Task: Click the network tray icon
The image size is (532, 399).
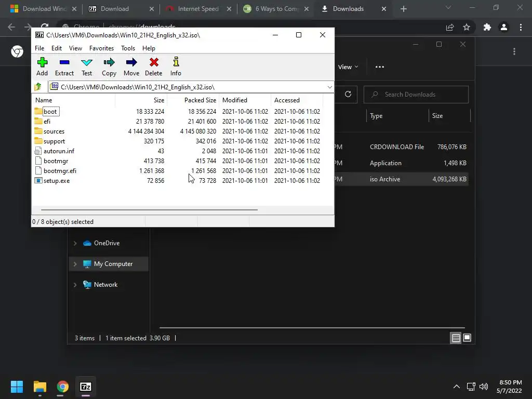Action: (471, 387)
